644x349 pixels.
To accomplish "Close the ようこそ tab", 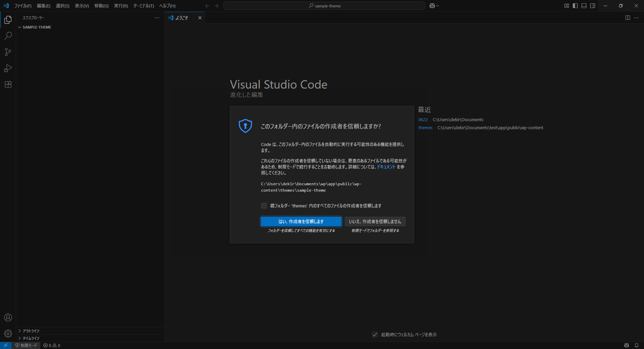I will click(200, 18).
